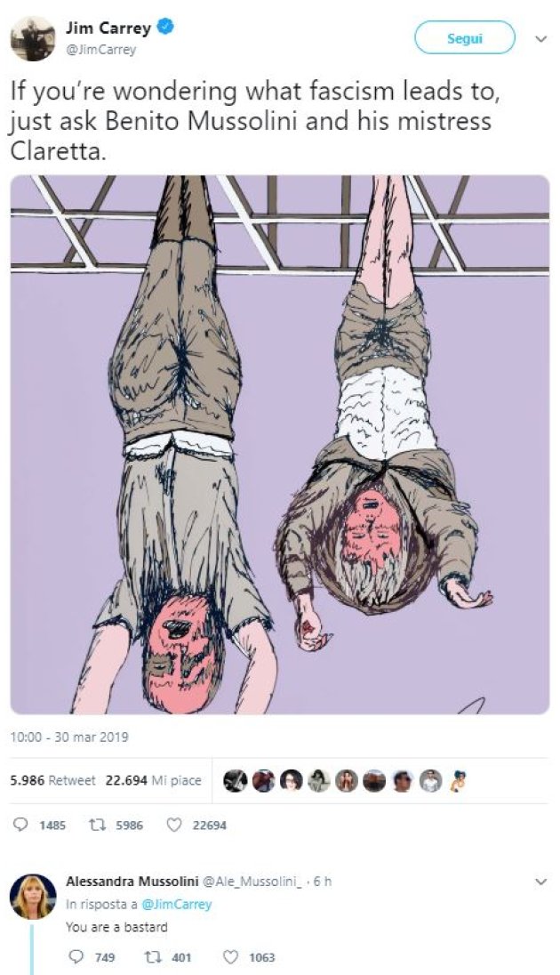Click the @JimCarrey mention in the reply
The height and width of the screenshot is (975, 560).
[x=177, y=904]
